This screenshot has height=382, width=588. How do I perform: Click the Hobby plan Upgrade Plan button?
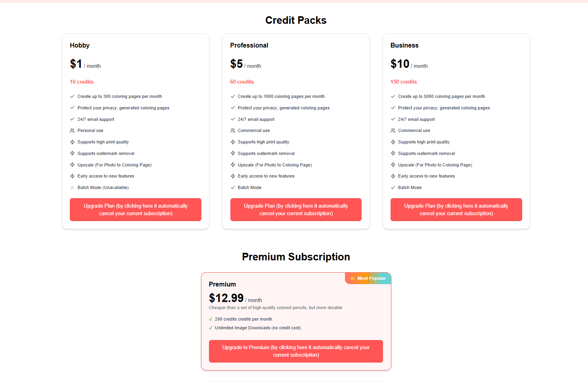tap(135, 210)
